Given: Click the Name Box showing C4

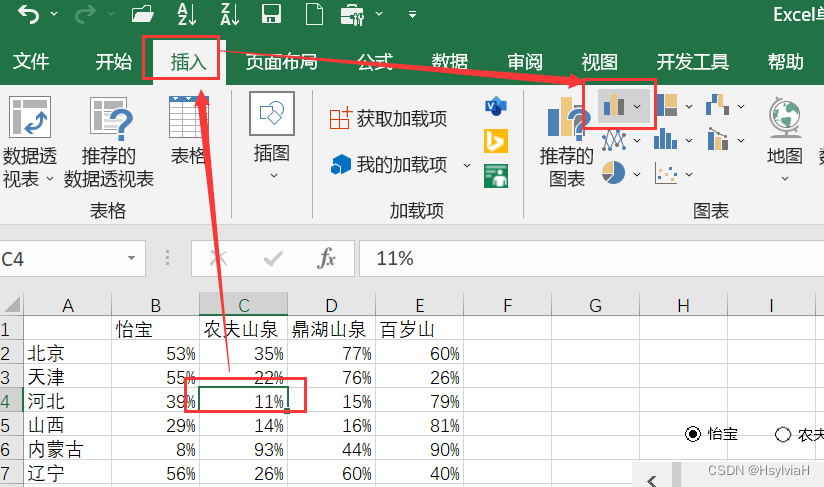Looking at the screenshot, I should (73, 258).
